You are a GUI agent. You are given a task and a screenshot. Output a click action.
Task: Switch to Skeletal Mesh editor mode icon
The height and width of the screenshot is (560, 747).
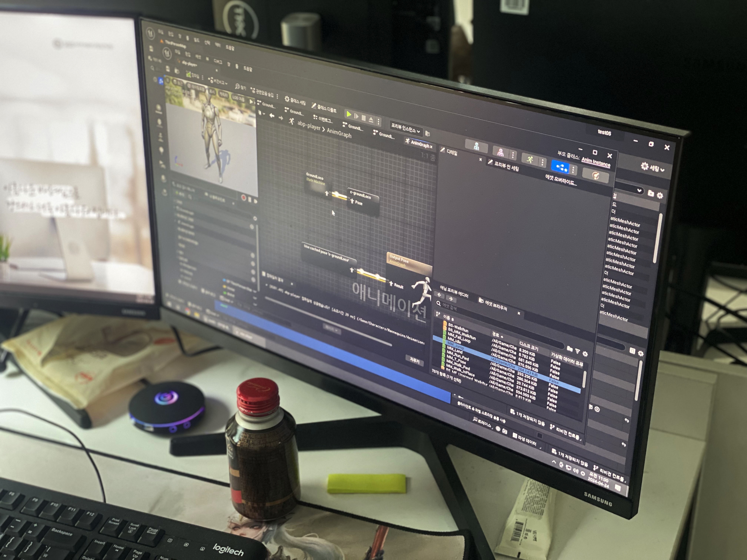(x=500, y=152)
